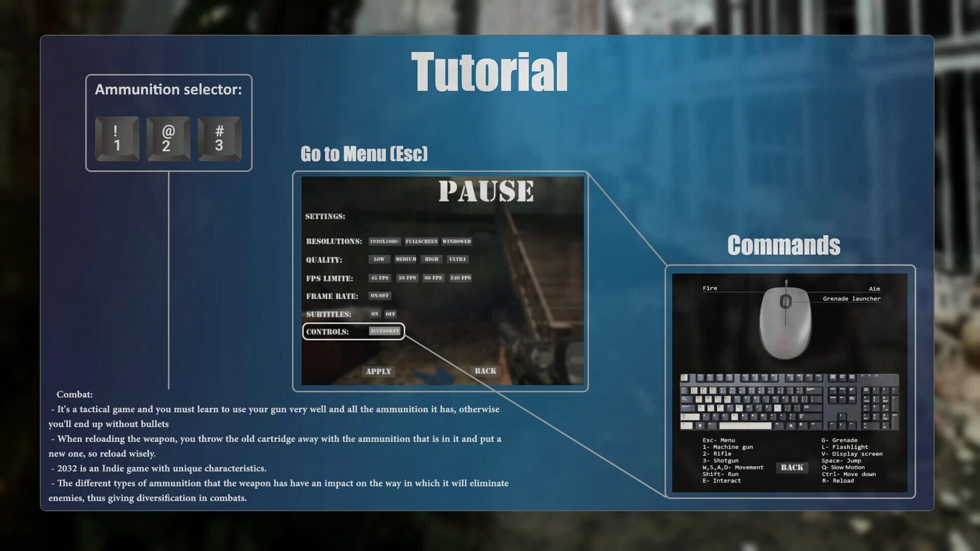Select ammunition type 2 key
Image resolution: width=980 pixels, height=551 pixels.
(168, 138)
